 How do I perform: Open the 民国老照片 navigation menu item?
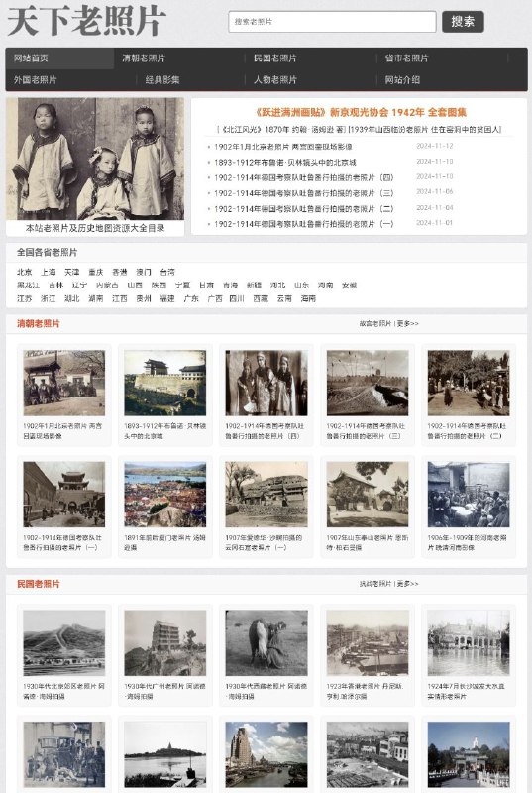[274, 58]
